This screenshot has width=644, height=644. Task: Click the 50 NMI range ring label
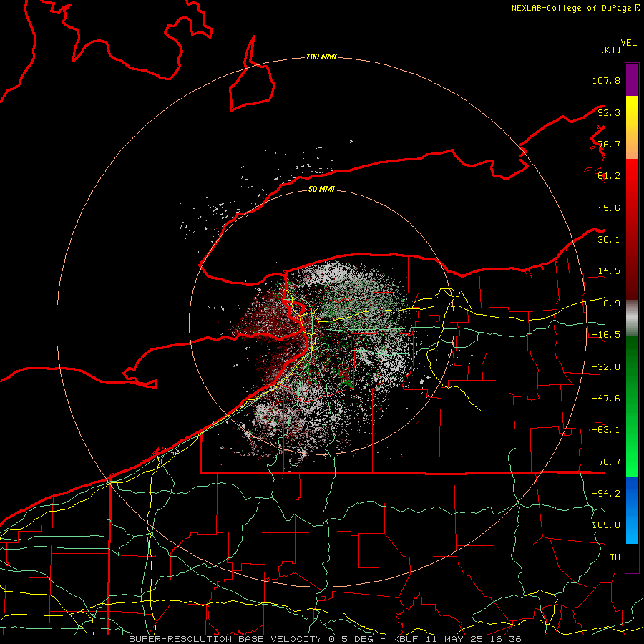click(321, 190)
